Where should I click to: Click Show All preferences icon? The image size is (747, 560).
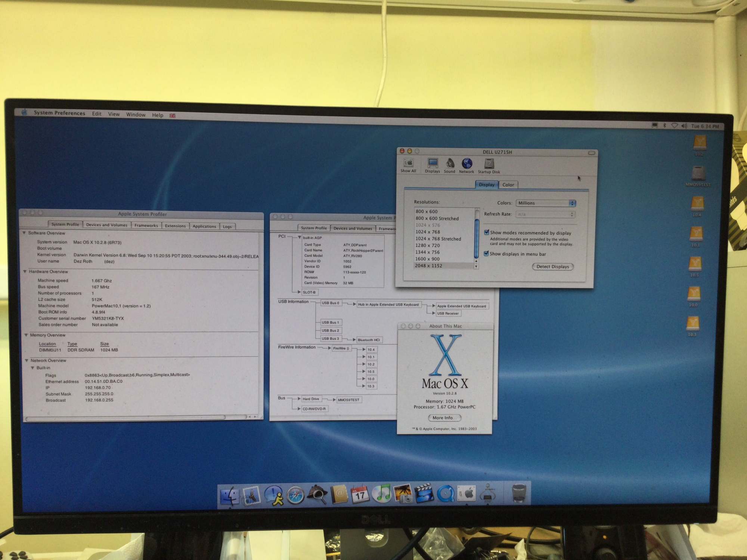(x=408, y=164)
